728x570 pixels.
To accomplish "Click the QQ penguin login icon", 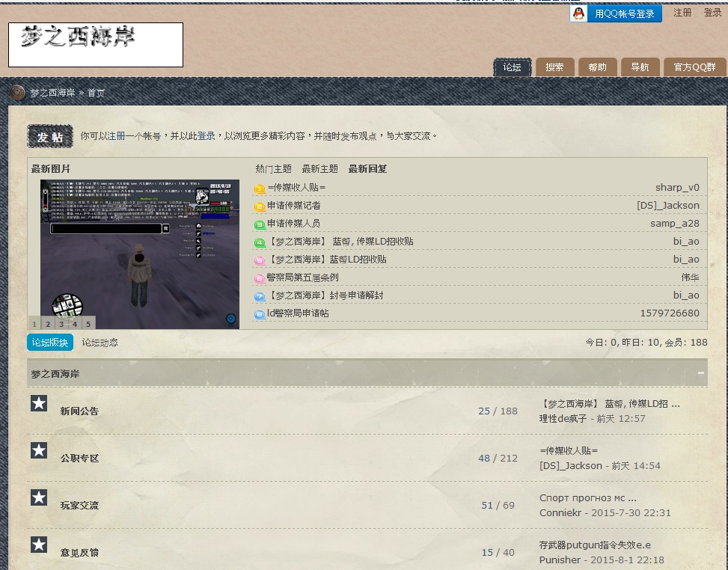I will [578, 13].
